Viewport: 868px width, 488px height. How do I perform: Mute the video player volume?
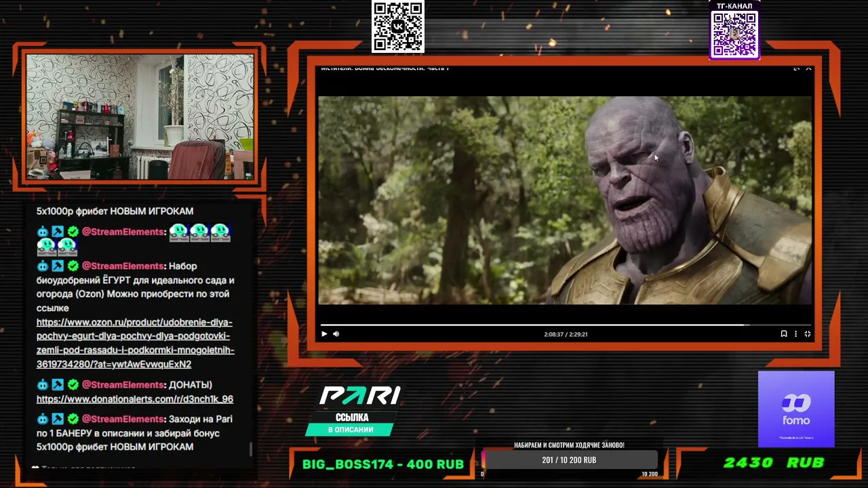(x=336, y=334)
